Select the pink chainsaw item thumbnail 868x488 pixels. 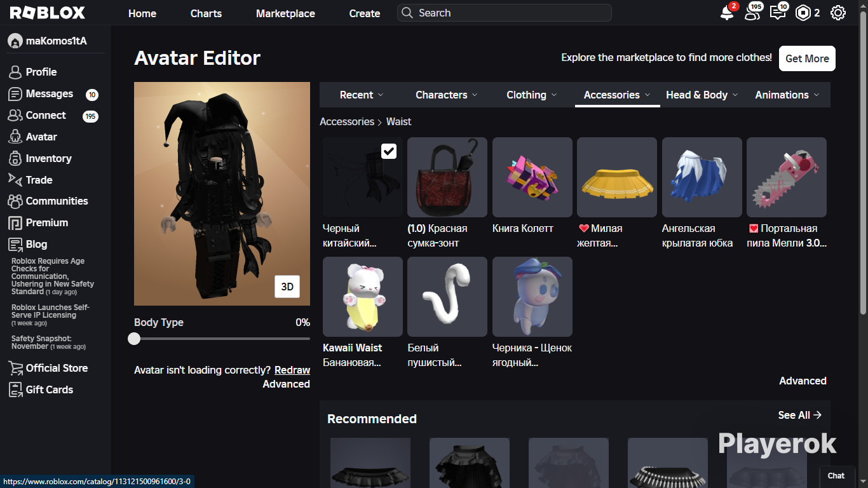787,177
